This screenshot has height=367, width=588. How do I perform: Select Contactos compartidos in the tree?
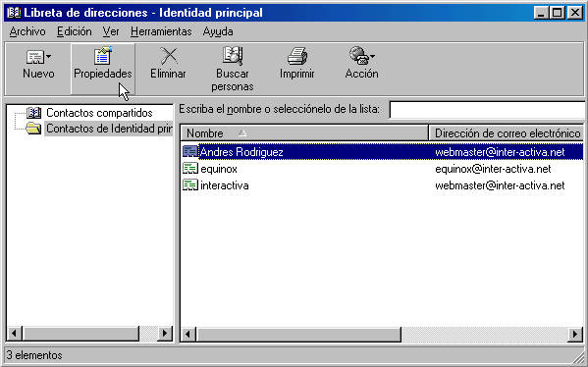[99, 113]
